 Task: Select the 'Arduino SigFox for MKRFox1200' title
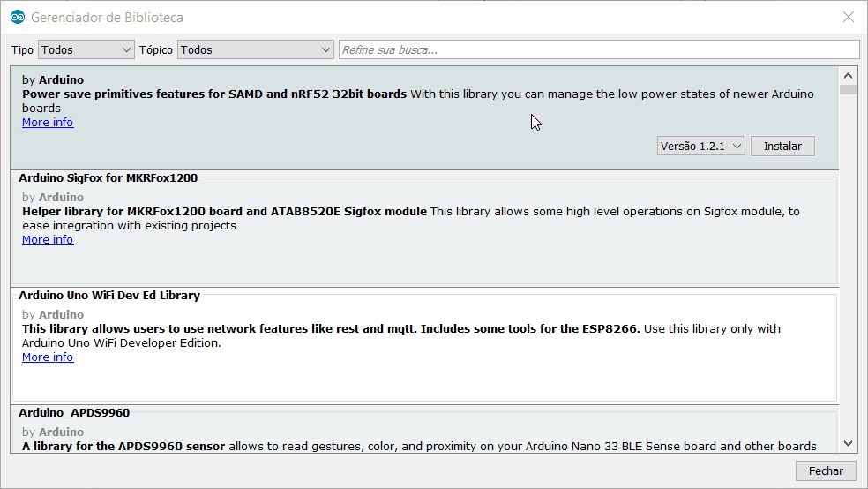click(x=108, y=177)
